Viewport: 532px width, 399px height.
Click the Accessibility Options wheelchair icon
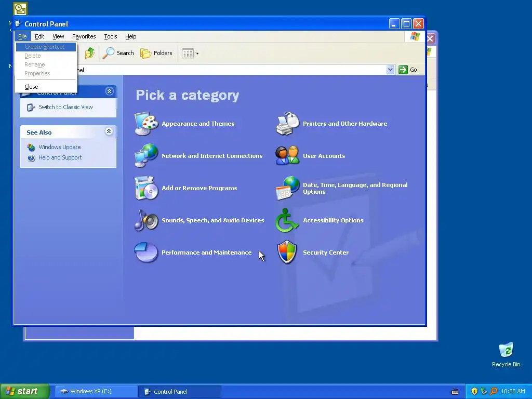(x=287, y=220)
